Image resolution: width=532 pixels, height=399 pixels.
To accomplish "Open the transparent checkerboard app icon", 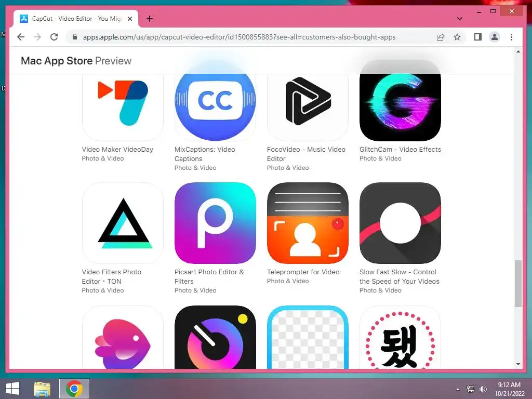I will click(308, 337).
